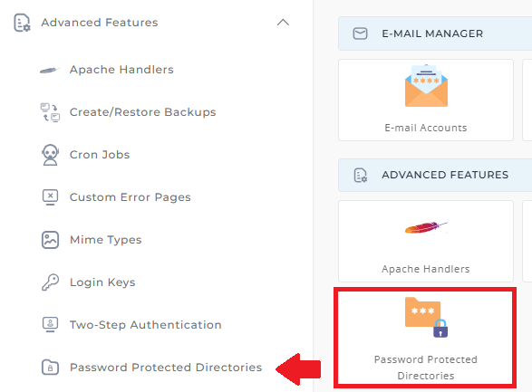Click the Two-Step Authentication icon

tap(50, 325)
